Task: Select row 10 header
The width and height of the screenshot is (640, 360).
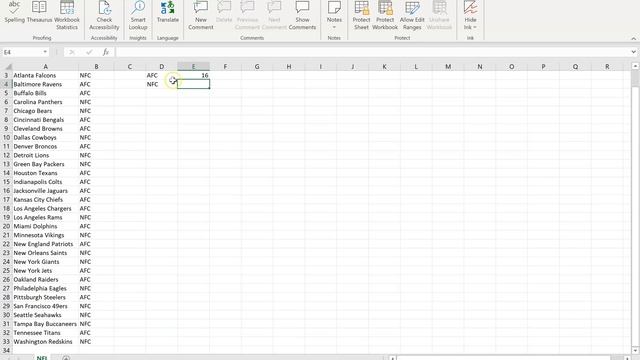Action: [x=6, y=138]
